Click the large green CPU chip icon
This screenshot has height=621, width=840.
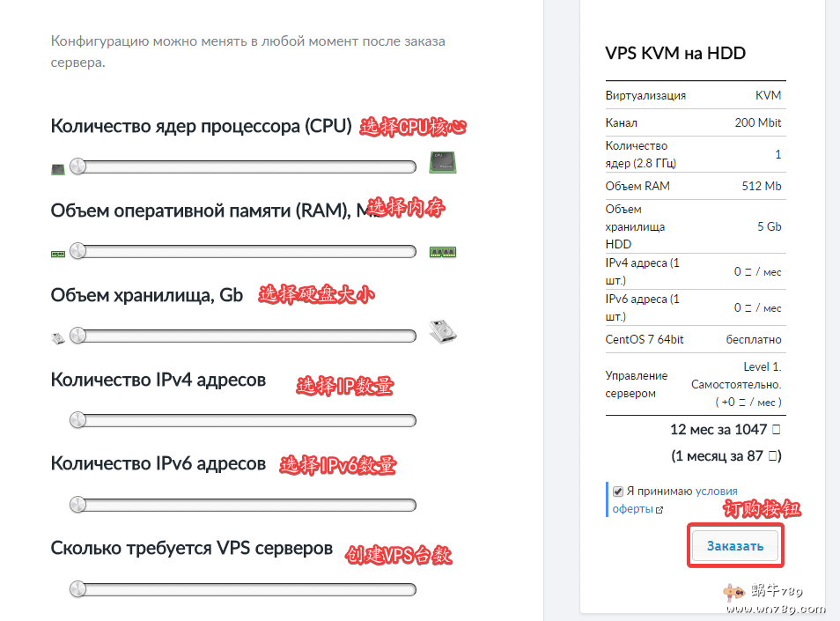pyautogui.click(x=442, y=162)
